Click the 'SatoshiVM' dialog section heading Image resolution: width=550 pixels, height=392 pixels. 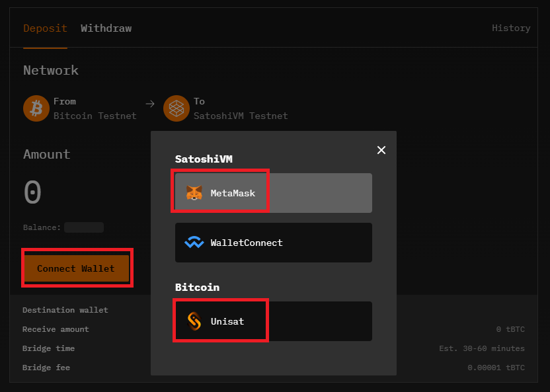[x=204, y=159]
